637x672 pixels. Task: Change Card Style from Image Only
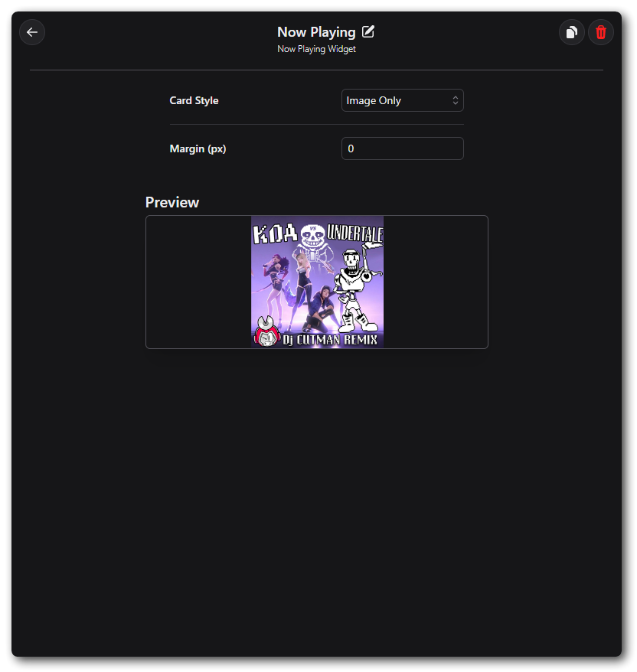[x=402, y=100]
